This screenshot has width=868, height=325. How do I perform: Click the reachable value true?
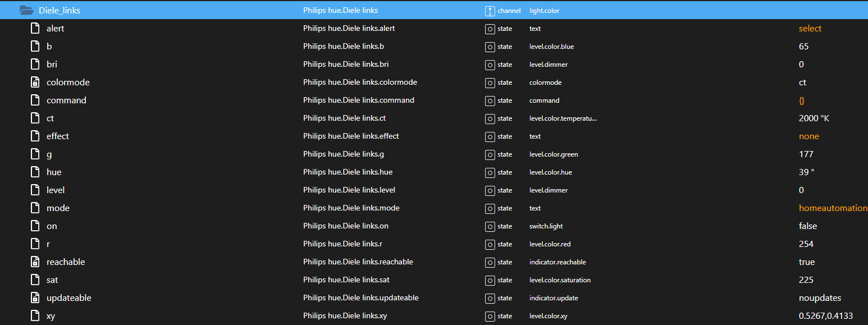(x=806, y=262)
